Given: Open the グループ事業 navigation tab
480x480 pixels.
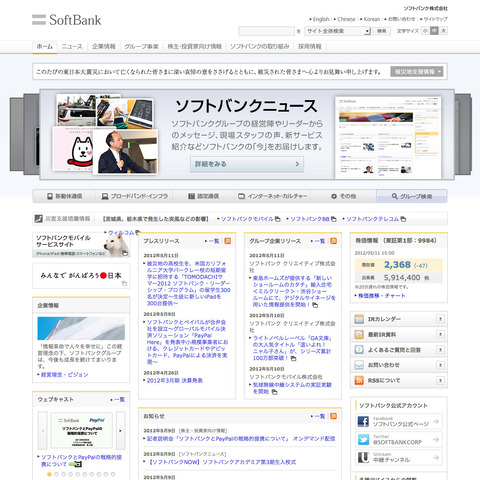Looking at the screenshot, I should click(x=141, y=46).
